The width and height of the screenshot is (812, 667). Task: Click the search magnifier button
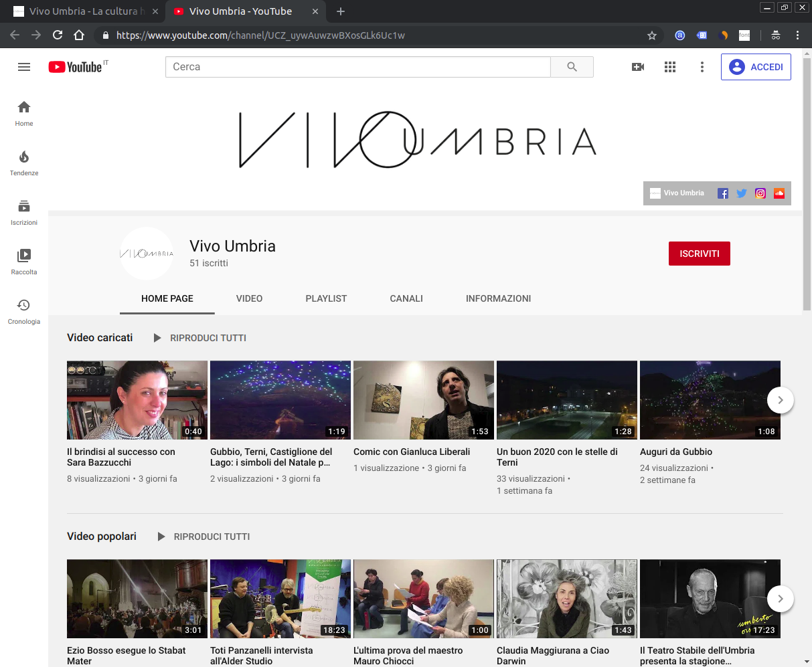(x=572, y=67)
